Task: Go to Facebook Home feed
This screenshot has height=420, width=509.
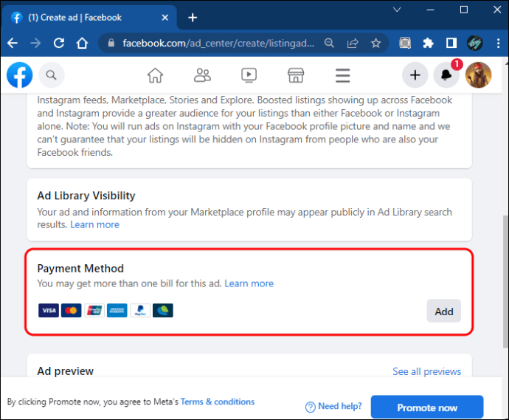Action: pyautogui.click(x=155, y=75)
